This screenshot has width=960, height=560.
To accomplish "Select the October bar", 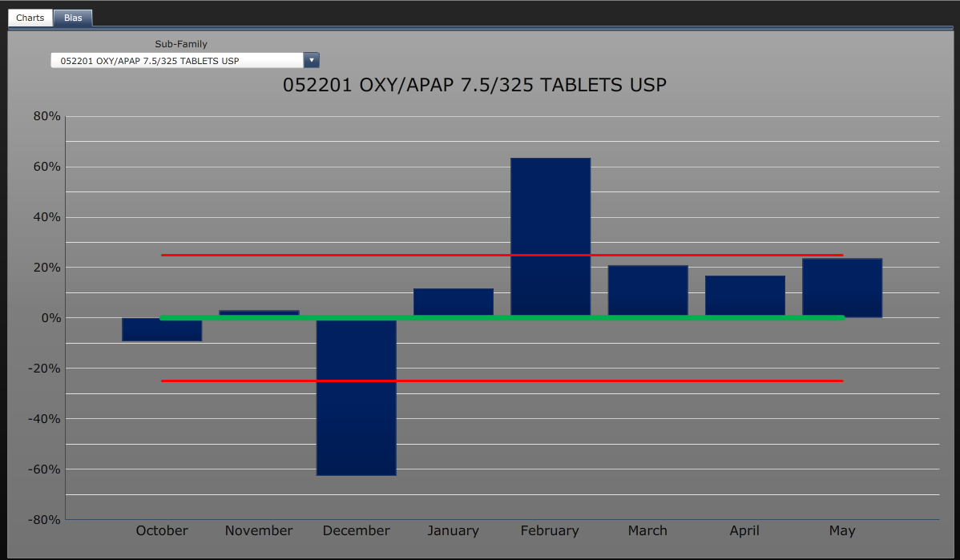I will coord(162,328).
